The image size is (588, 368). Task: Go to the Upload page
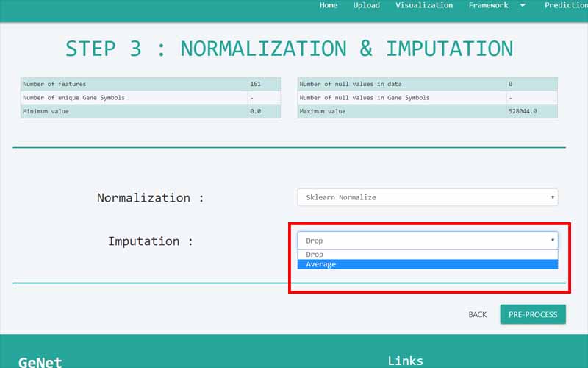[x=366, y=5]
